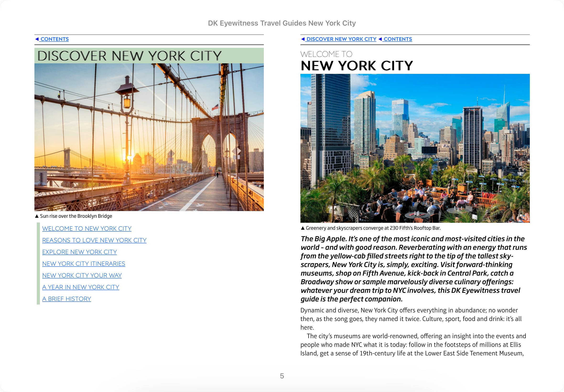Click paragraph beginning Dynamic and diverse
The width and height of the screenshot is (564, 392).
[411, 319]
